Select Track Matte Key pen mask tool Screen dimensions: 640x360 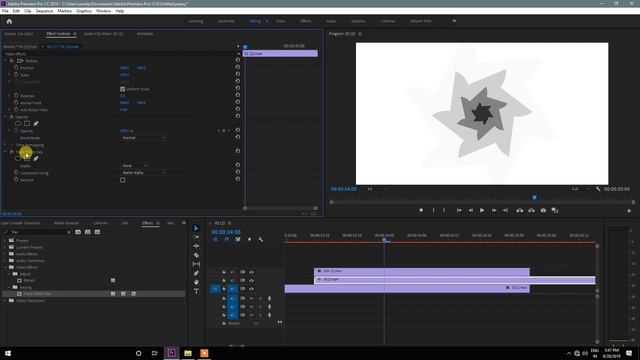[x=36, y=159]
